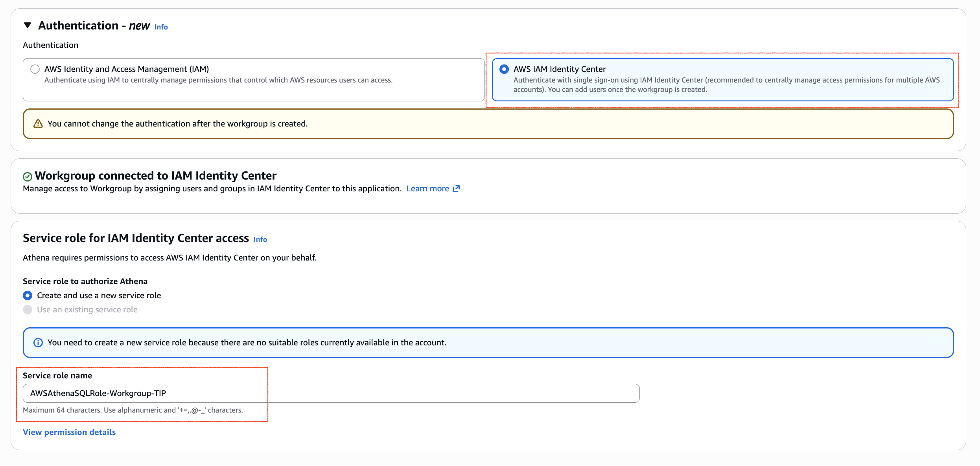Click the info circle icon in blue notice
Image resolution: width=980 pixels, height=466 pixels.
pyautogui.click(x=38, y=343)
